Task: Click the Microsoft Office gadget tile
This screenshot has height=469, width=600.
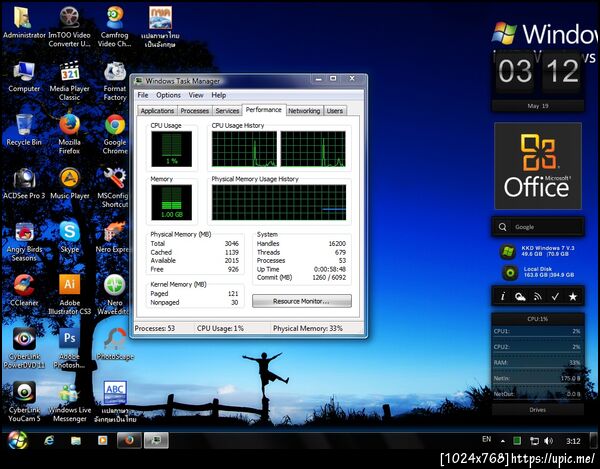Action: 537,165
